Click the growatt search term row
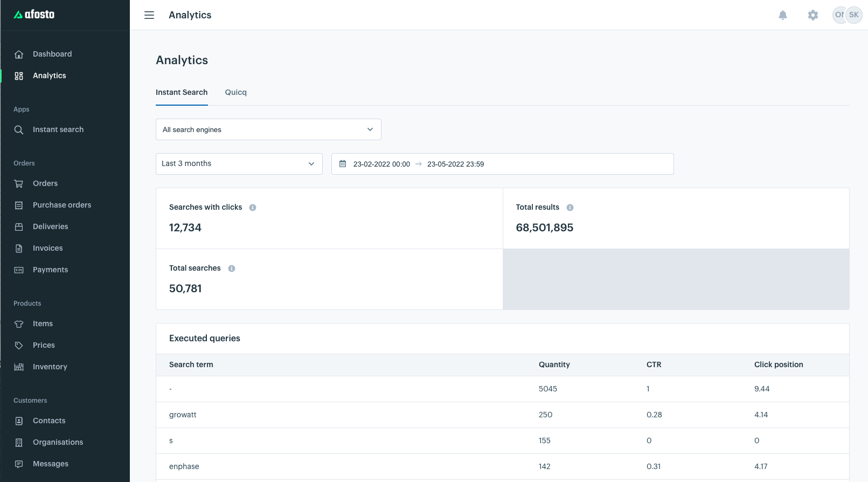 point(183,415)
